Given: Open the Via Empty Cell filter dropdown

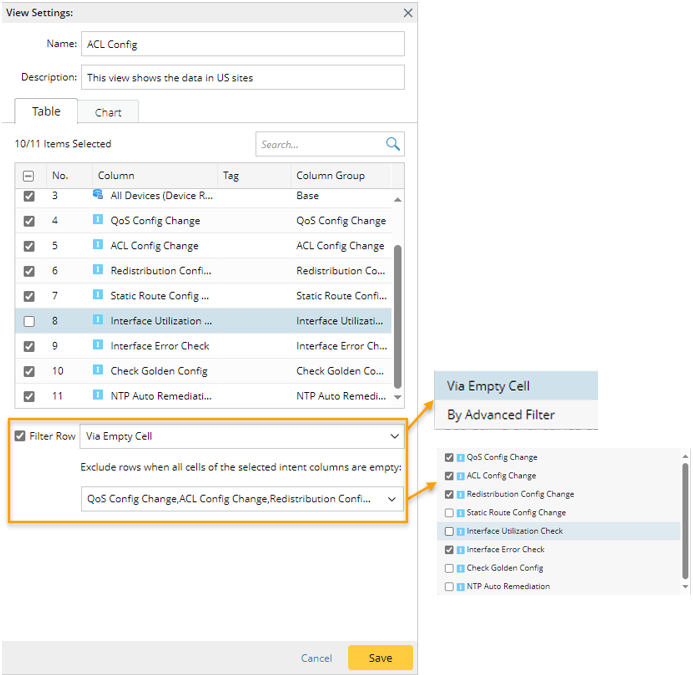Looking at the screenshot, I should click(x=242, y=436).
